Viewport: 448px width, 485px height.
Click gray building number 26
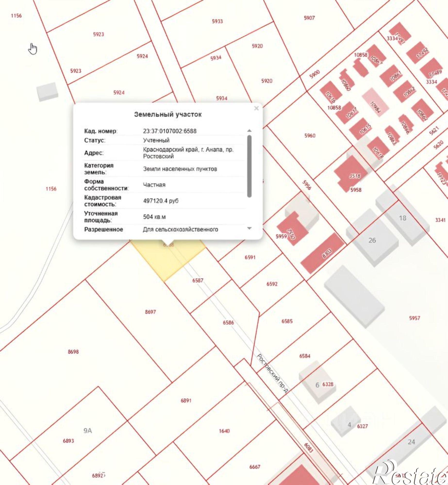(372, 240)
